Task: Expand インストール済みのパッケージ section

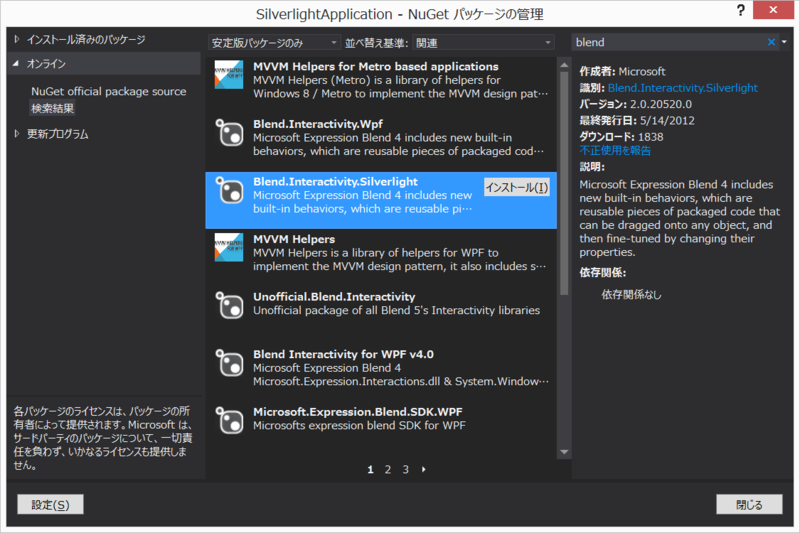Action: (16, 39)
